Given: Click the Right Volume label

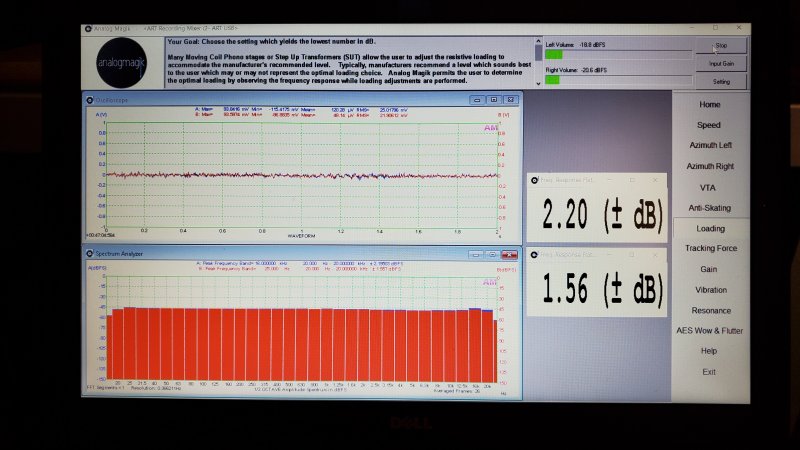Looking at the screenshot, I should pos(561,70).
